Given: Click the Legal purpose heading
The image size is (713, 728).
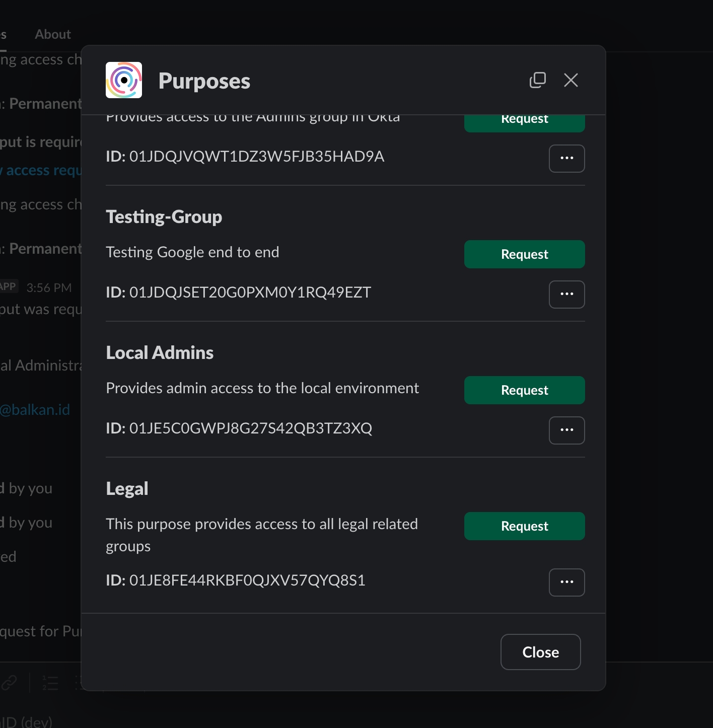Looking at the screenshot, I should tap(127, 489).
